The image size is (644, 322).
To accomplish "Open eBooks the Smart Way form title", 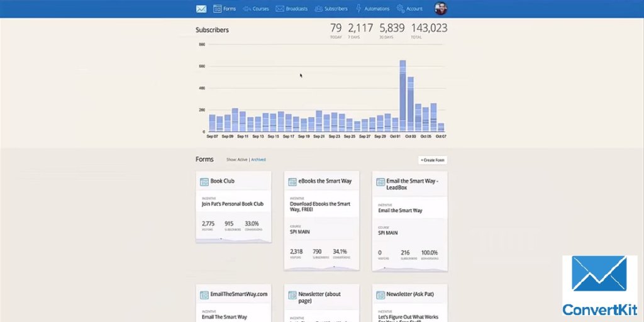I will [325, 181].
